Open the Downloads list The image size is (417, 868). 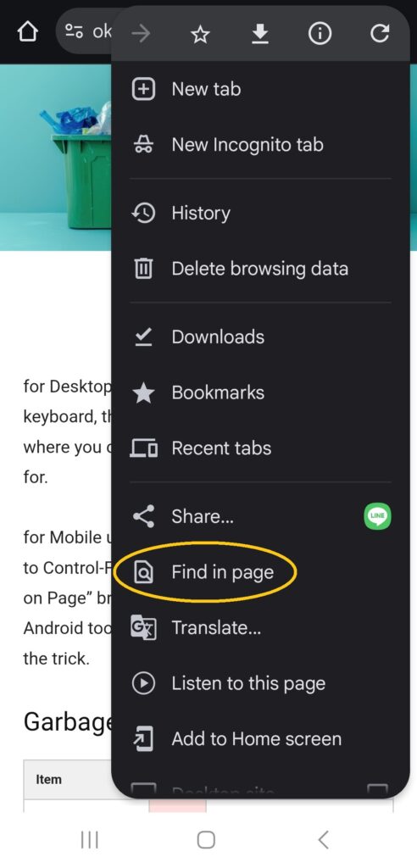click(x=260, y=337)
